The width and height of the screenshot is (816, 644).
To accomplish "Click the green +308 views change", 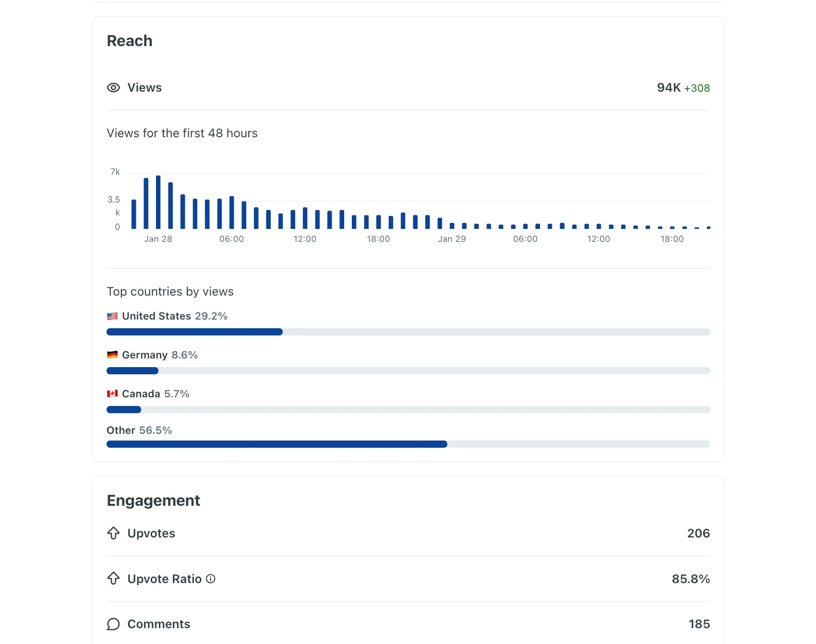I will (697, 88).
